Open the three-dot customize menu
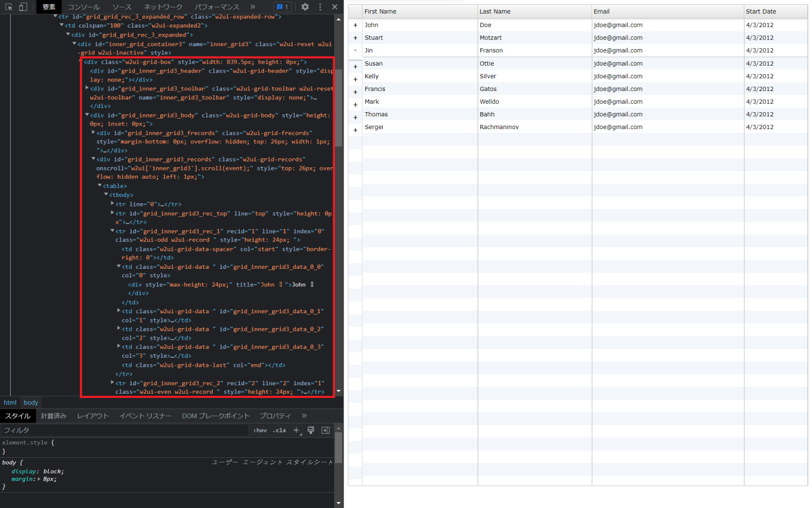This screenshot has height=508, width=812. click(x=319, y=7)
